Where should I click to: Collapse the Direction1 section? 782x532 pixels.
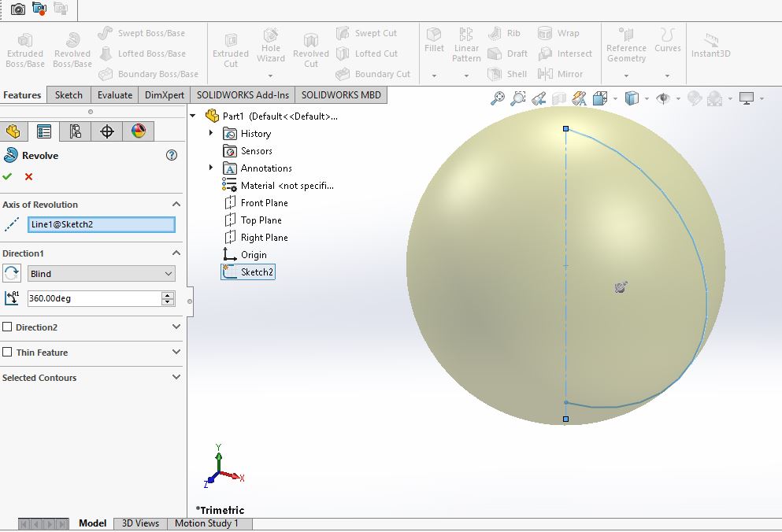[x=176, y=253]
